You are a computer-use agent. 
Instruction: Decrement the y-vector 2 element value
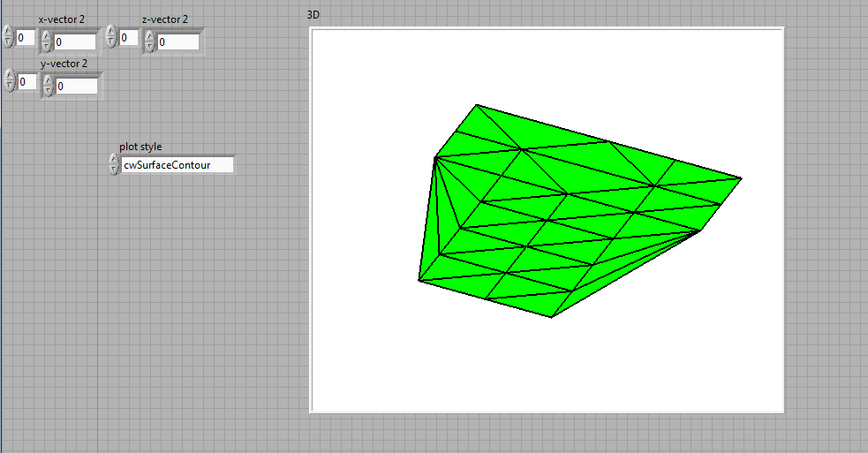(x=49, y=91)
